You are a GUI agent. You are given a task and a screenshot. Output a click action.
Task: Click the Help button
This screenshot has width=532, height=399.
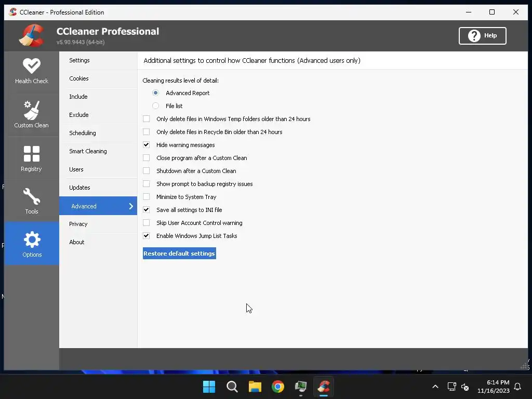[482, 36]
